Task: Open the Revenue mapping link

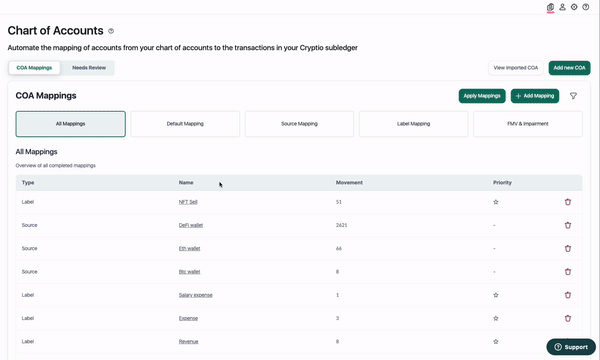Action: click(x=189, y=342)
